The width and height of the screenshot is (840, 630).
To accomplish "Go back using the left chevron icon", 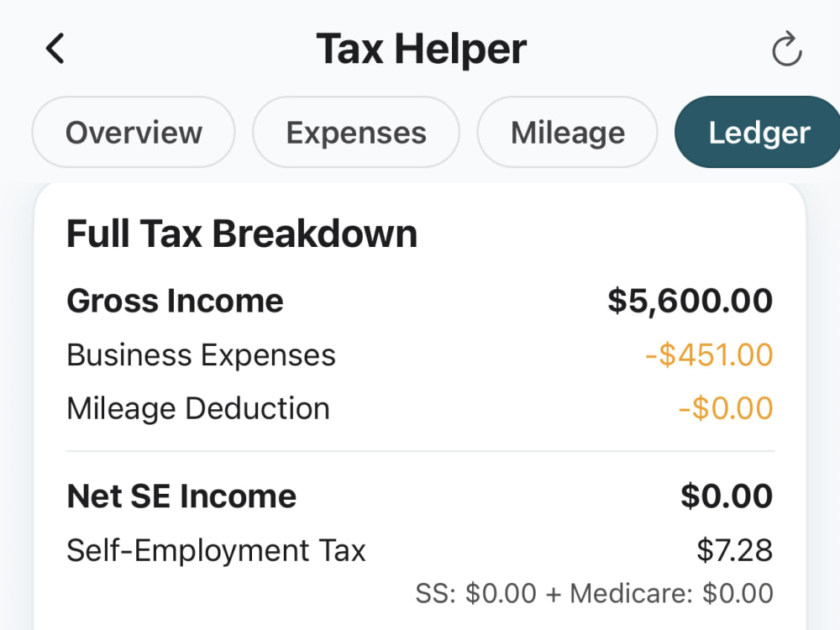I will click(55, 49).
